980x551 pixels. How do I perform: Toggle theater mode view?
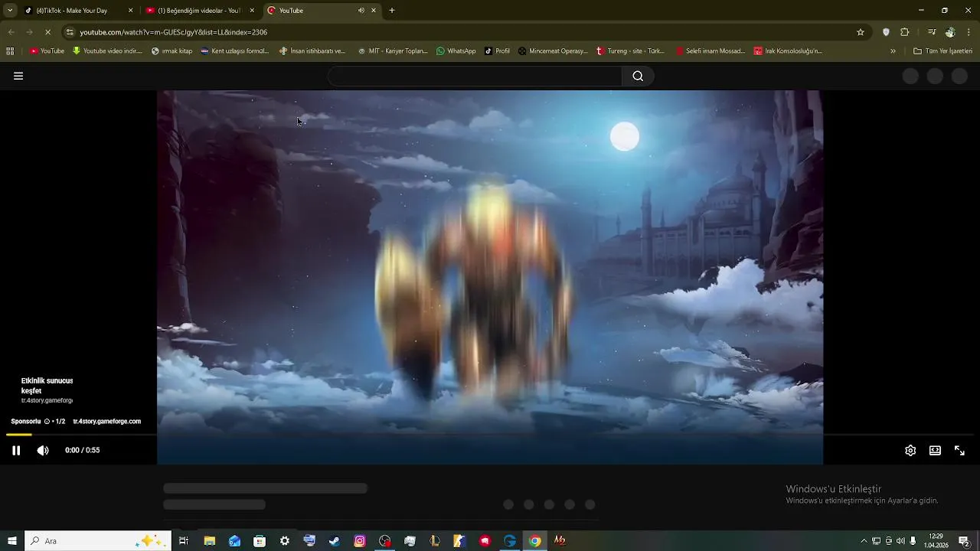[935, 450]
